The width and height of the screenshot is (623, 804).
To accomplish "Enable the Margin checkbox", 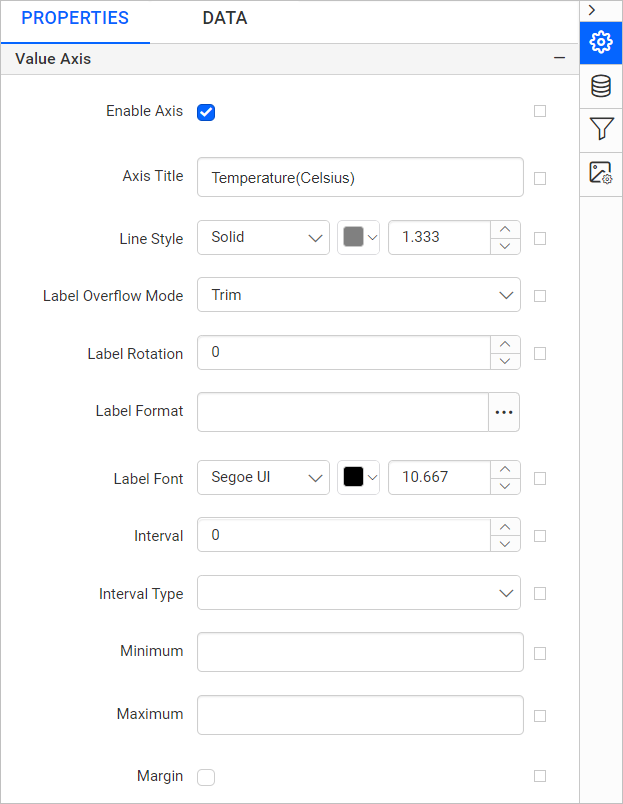I will pyautogui.click(x=206, y=777).
